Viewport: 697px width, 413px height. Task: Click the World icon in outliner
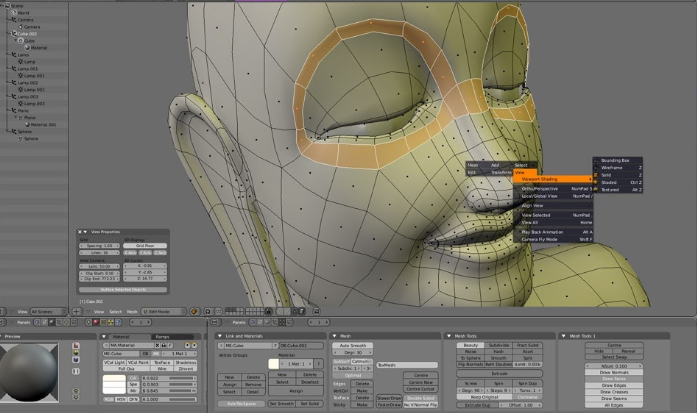point(13,12)
